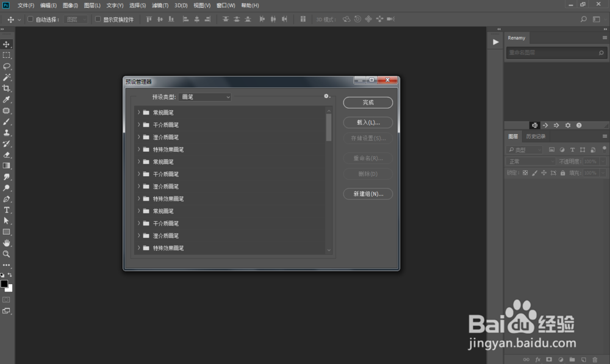Toggle Quick Mask mode
The height and width of the screenshot is (364, 610).
pyautogui.click(x=6, y=300)
